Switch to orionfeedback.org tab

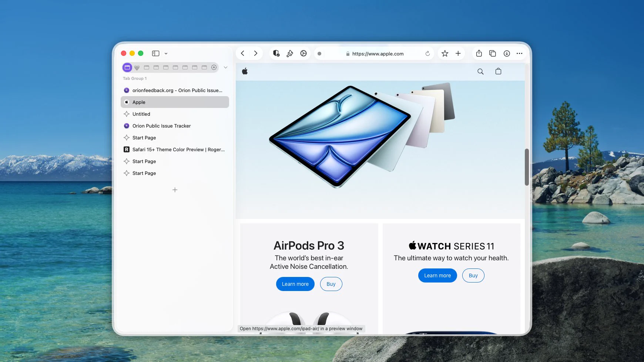tap(175, 90)
